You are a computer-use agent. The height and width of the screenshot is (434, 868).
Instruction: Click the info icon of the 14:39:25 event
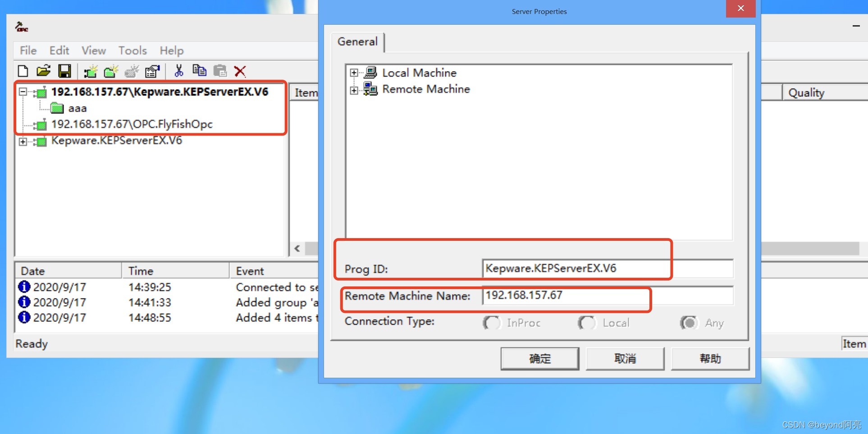(24, 286)
